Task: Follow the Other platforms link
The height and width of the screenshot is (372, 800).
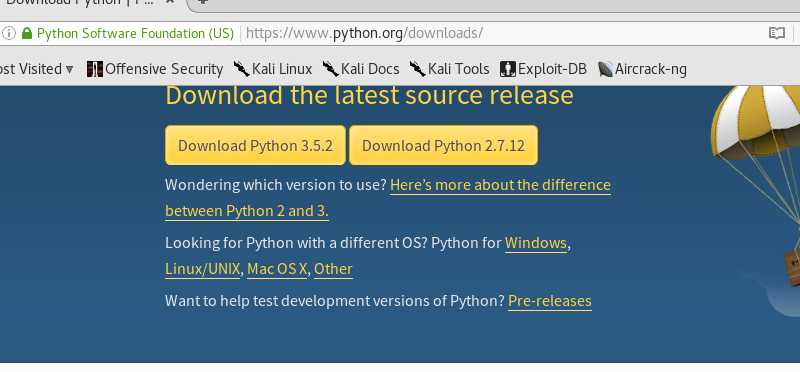Action: point(333,269)
